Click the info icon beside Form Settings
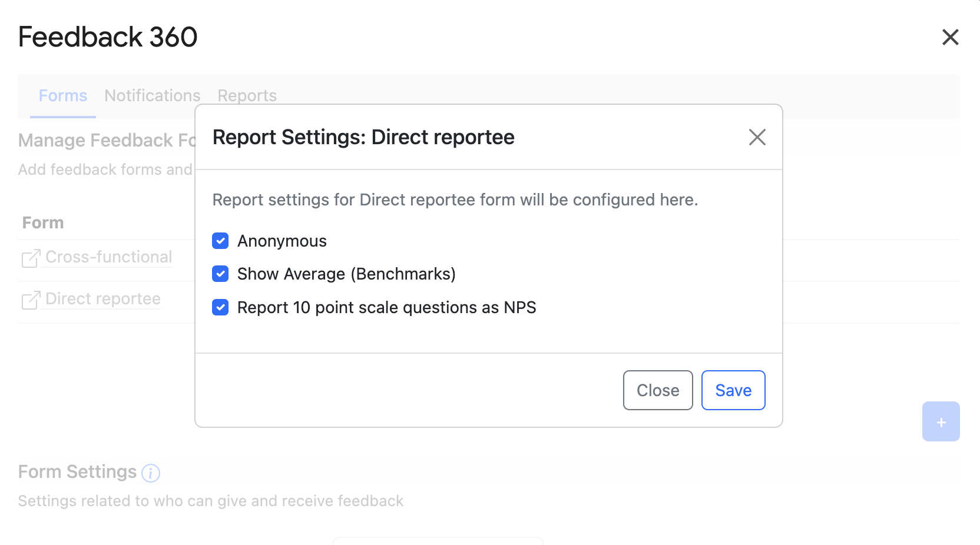This screenshot has height=545, width=980. tap(151, 473)
